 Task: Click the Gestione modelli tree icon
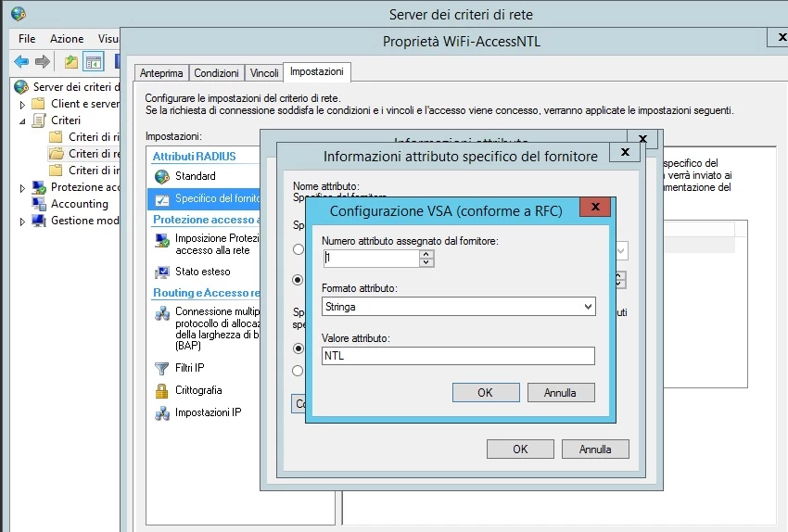click(x=39, y=221)
